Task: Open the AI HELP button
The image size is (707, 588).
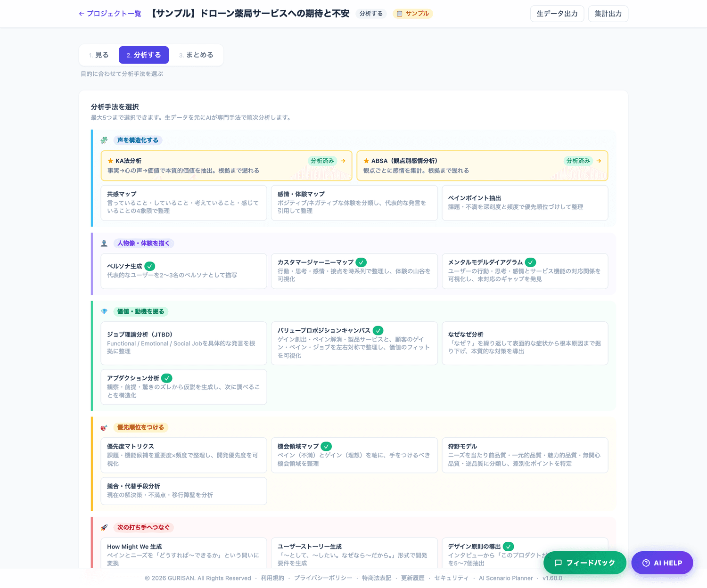Action: click(x=662, y=563)
